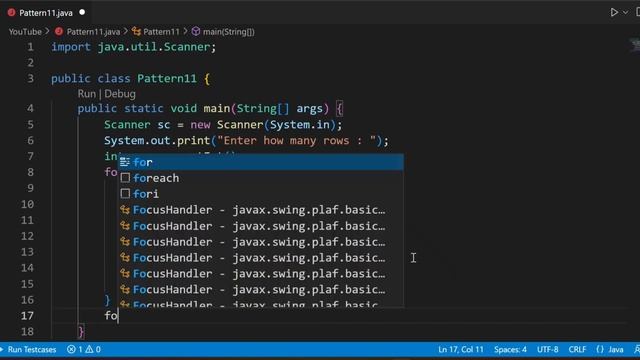Click the Scanner sc declaration line
This screenshot has height=360, width=640.
(223, 124)
